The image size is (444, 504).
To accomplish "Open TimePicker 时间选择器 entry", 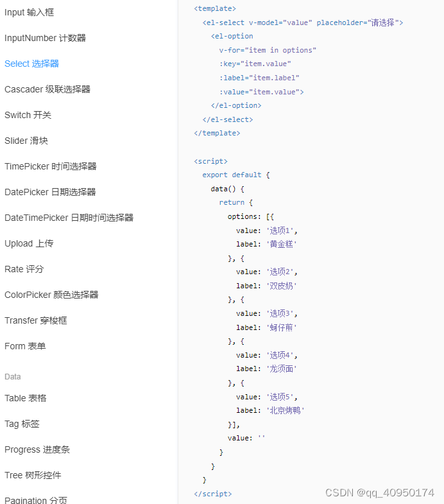I will tap(51, 166).
